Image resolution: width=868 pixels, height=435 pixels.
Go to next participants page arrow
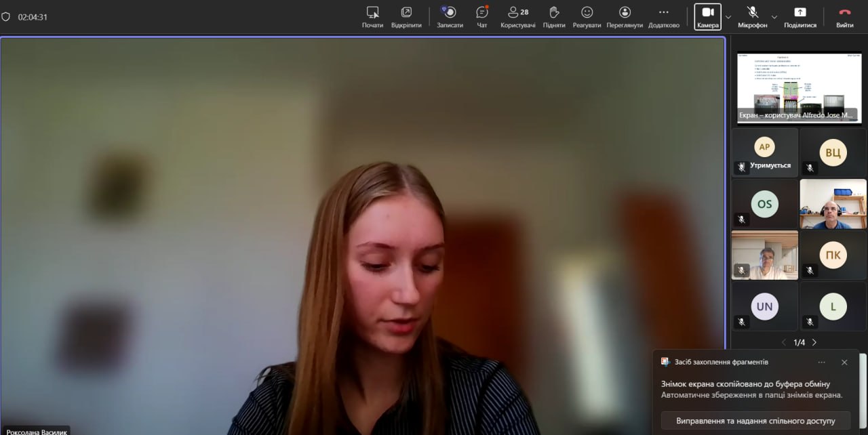(814, 343)
